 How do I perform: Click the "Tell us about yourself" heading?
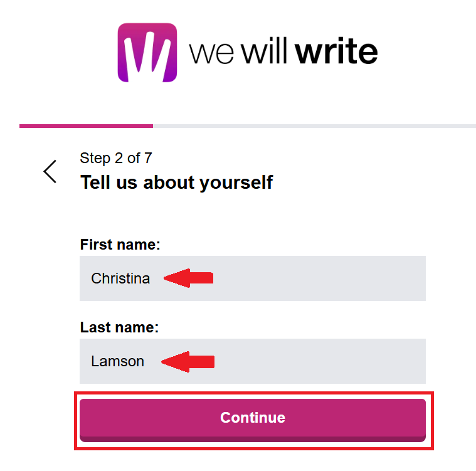176,183
